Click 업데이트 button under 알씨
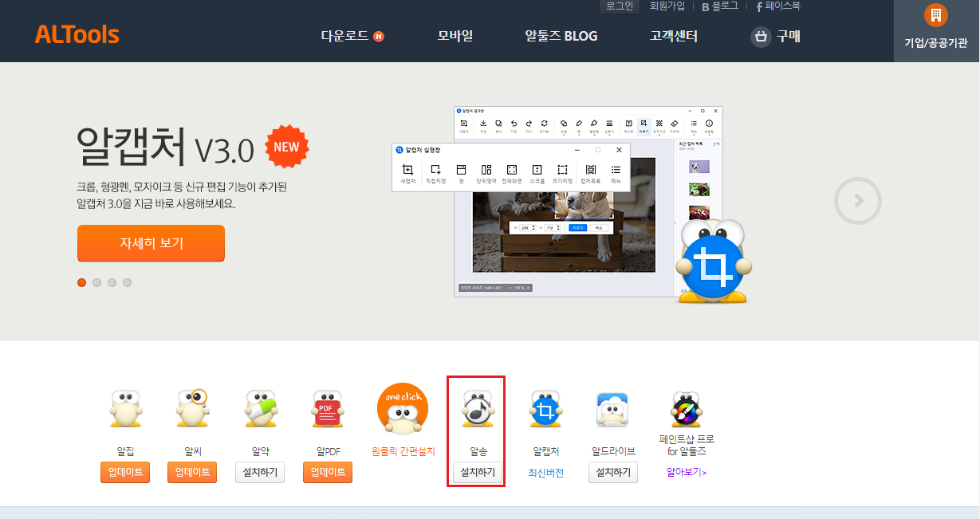Screen dimensions: 980x519 click(x=192, y=472)
